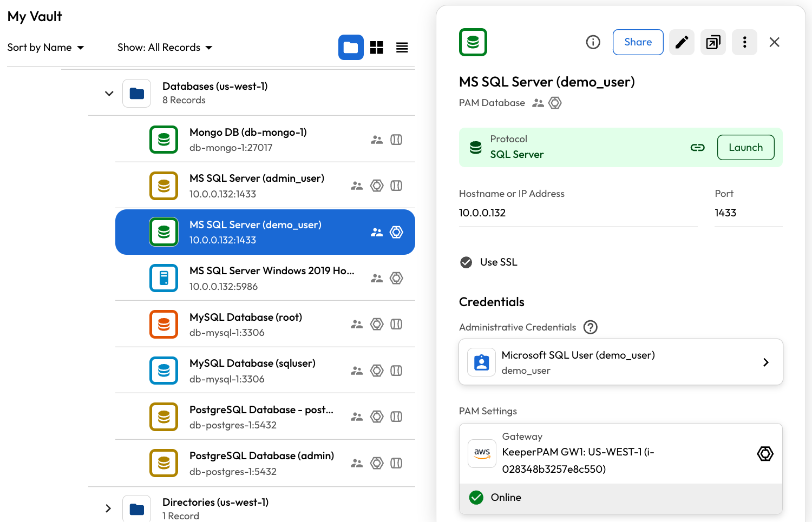Viewport: 812px width, 522px height.
Task: Expand the Directories (us-west-1) folder
Action: 108,508
